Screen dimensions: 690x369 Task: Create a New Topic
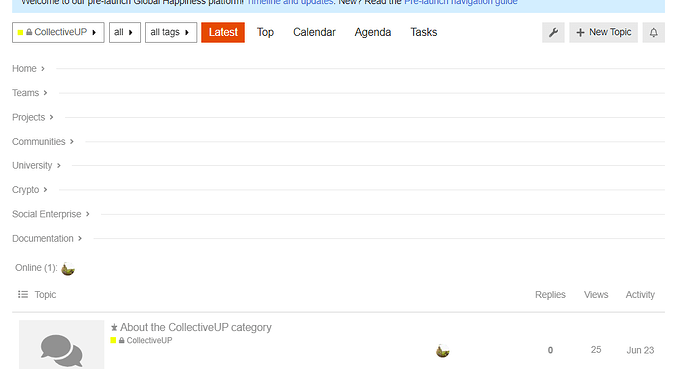point(603,33)
